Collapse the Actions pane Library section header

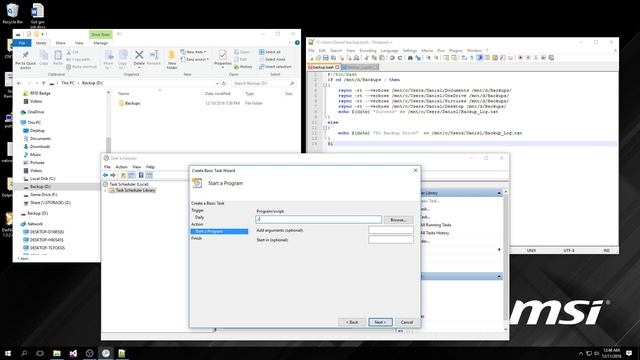[499, 193]
